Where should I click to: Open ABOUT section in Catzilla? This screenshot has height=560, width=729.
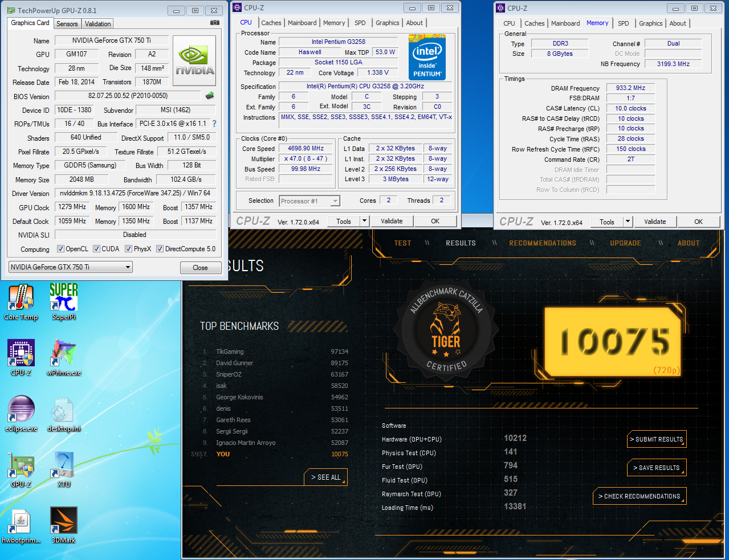(x=689, y=243)
